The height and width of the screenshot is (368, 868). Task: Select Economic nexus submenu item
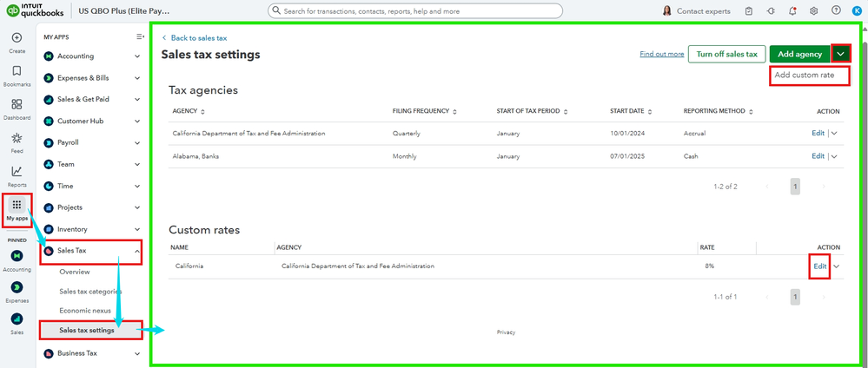85,311
